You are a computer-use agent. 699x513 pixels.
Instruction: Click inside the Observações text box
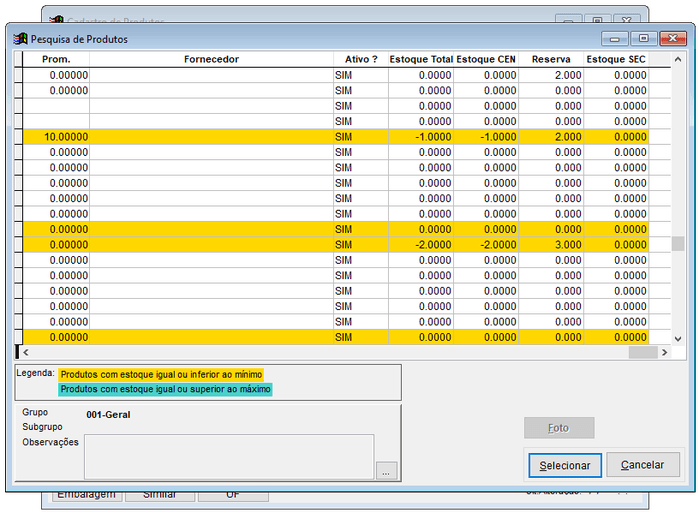pyautogui.click(x=229, y=457)
